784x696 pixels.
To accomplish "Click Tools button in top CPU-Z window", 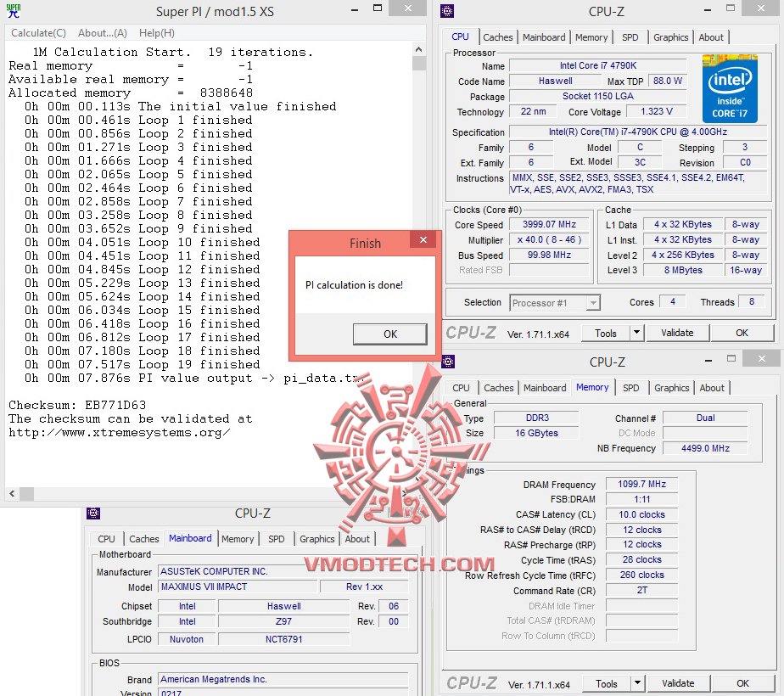I will point(606,334).
